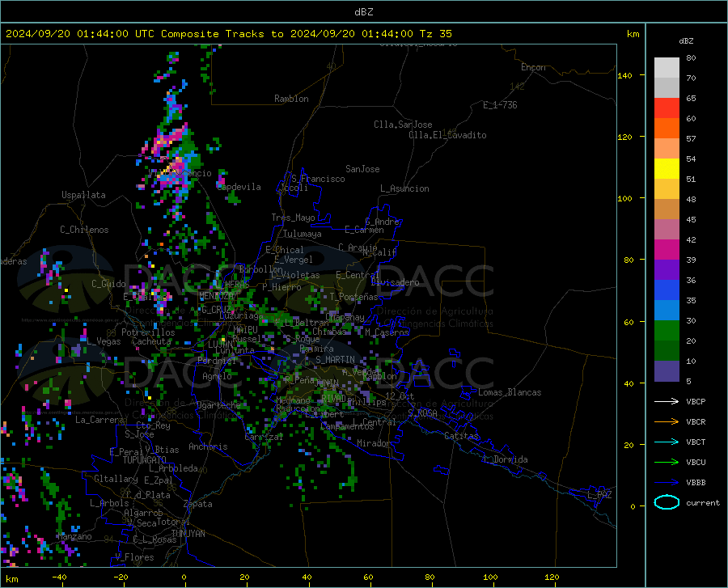The height and width of the screenshot is (588, 728).
Task: Click the 'L_Vegas' map label
Action: click(x=104, y=341)
